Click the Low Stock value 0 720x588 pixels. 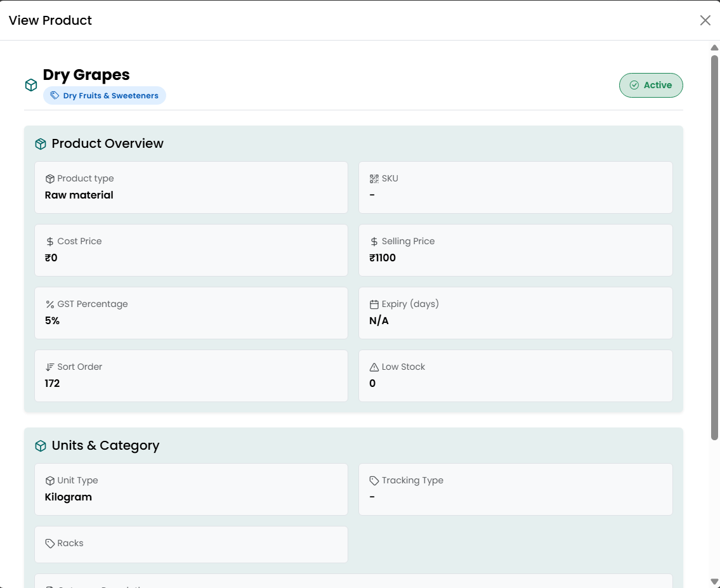pyautogui.click(x=372, y=384)
